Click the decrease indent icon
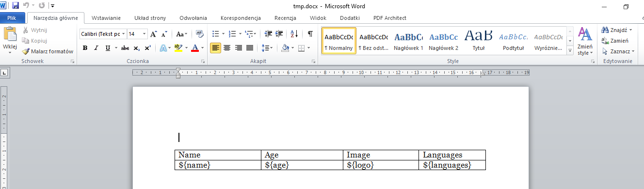Viewport: 644px width, 189px height. [268, 34]
